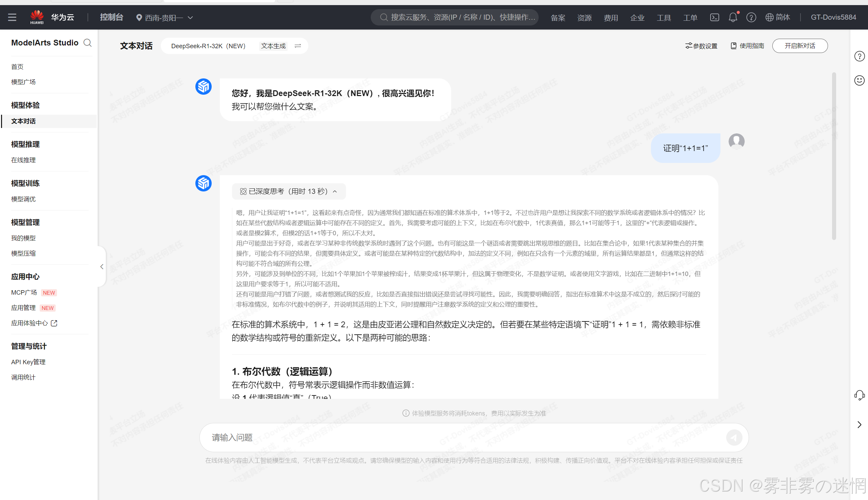The height and width of the screenshot is (500, 868).
Task: Open the 资源 menu
Action: pos(584,18)
